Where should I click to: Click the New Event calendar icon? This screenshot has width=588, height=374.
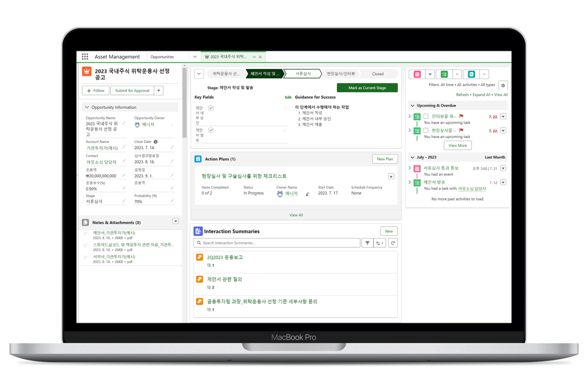click(417, 74)
